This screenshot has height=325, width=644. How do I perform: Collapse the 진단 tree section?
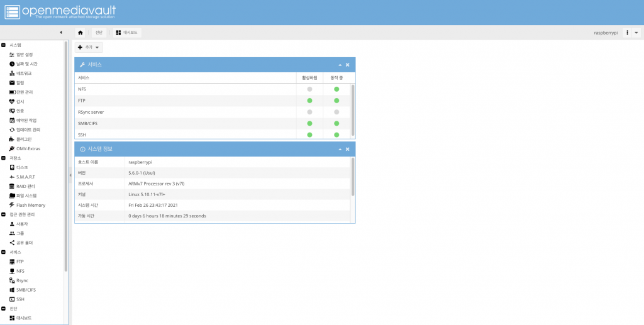(x=3, y=309)
